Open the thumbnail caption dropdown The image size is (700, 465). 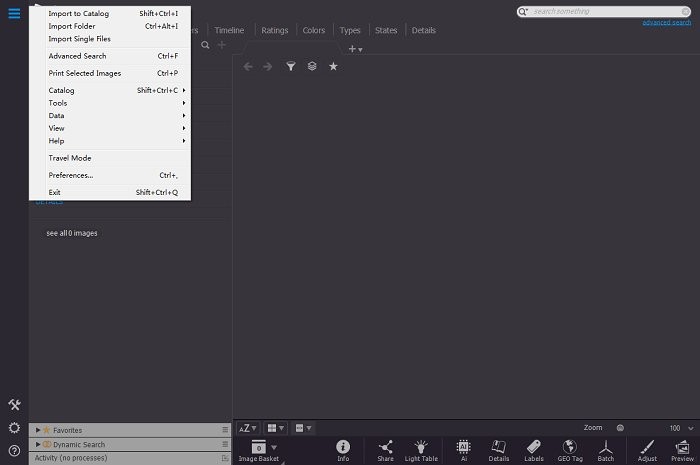tap(303, 428)
